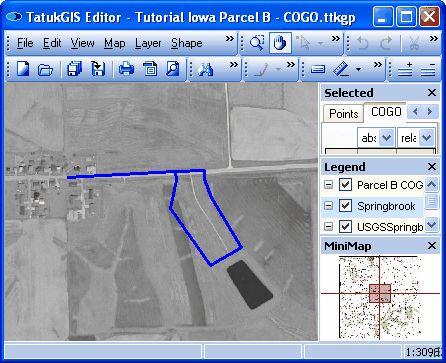Toggle USGSSpringbrook layer visibility checkbox

(x=345, y=227)
